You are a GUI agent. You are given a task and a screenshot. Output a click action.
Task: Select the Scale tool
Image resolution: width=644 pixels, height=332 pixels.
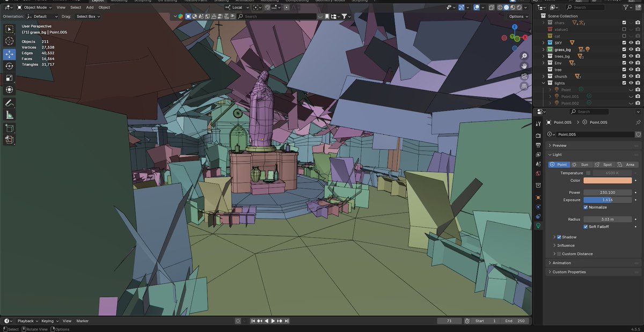click(9, 78)
